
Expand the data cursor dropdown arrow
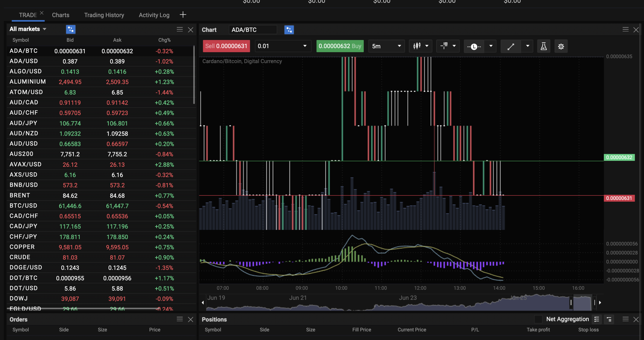[454, 46]
